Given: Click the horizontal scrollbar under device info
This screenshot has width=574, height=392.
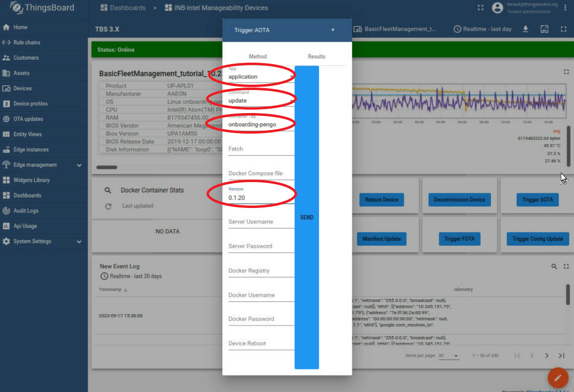Looking at the screenshot, I should [x=107, y=167].
